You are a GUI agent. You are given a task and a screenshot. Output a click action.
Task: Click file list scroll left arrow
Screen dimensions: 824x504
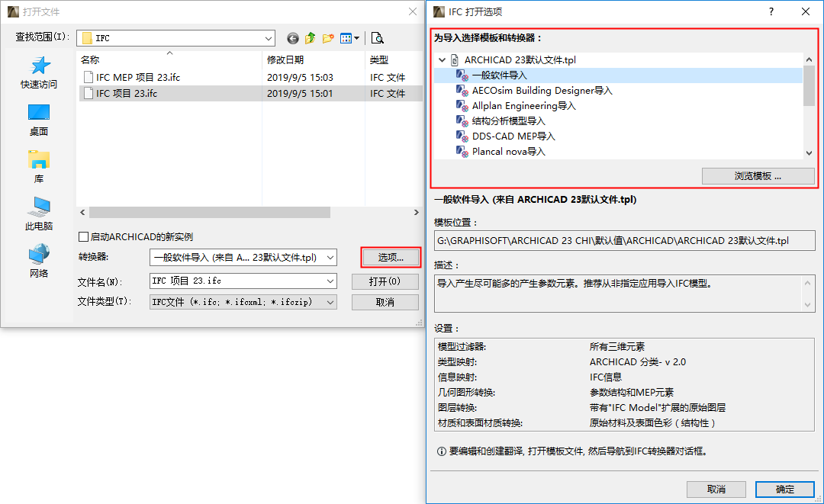coord(82,213)
